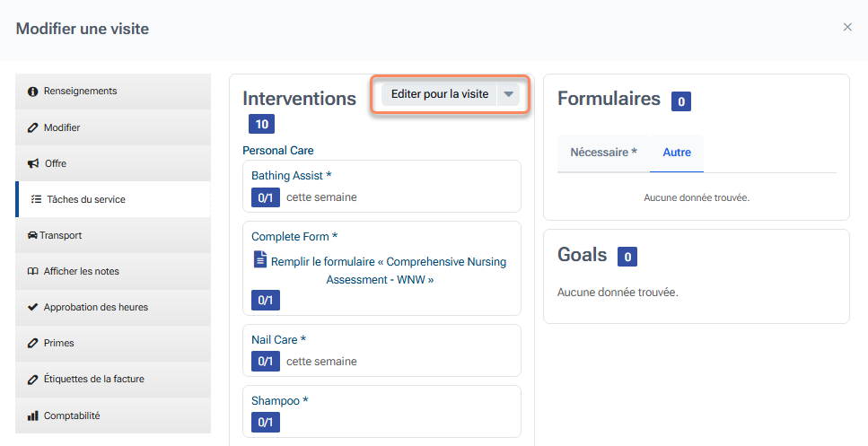Expand the Editer pour la visite dropdown arrow
868x446 pixels.
[509, 94]
